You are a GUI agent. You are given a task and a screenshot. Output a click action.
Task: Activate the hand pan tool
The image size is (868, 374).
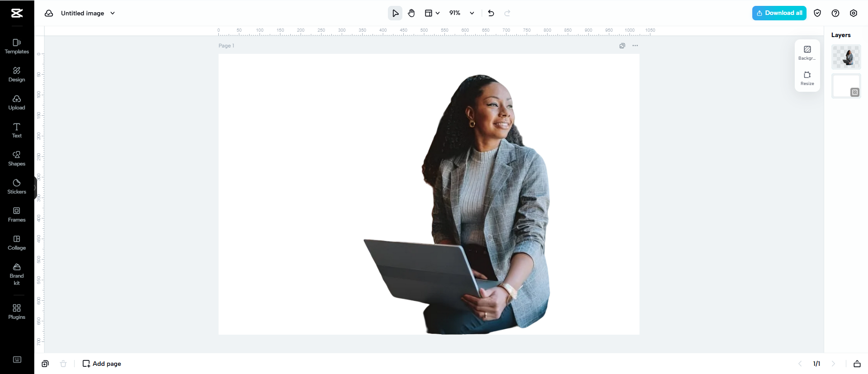tap(411, 13)
